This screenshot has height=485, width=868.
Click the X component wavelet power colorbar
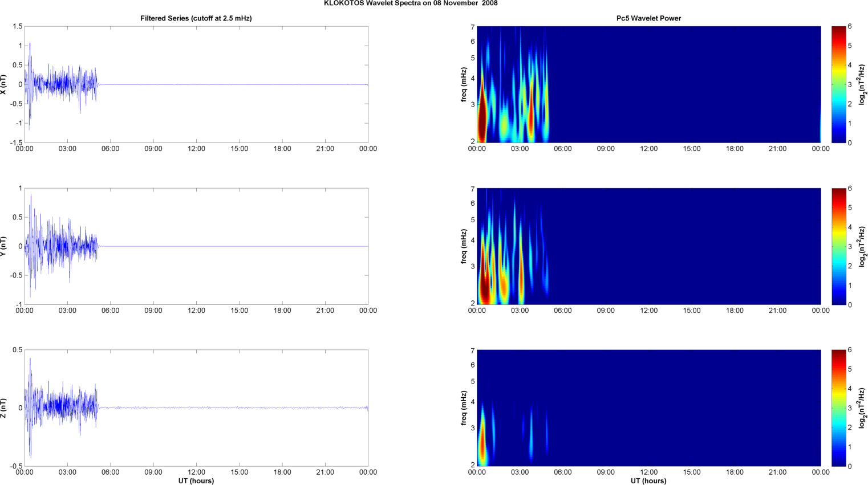[838, 84]
